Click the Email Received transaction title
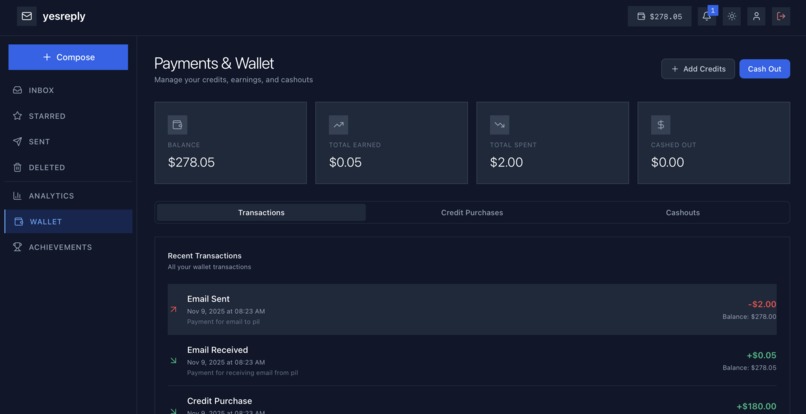 tap(217, 350)
